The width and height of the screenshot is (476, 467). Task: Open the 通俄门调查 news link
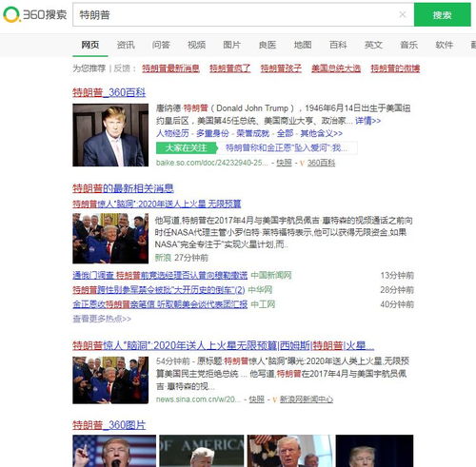(x=160, y=275)
